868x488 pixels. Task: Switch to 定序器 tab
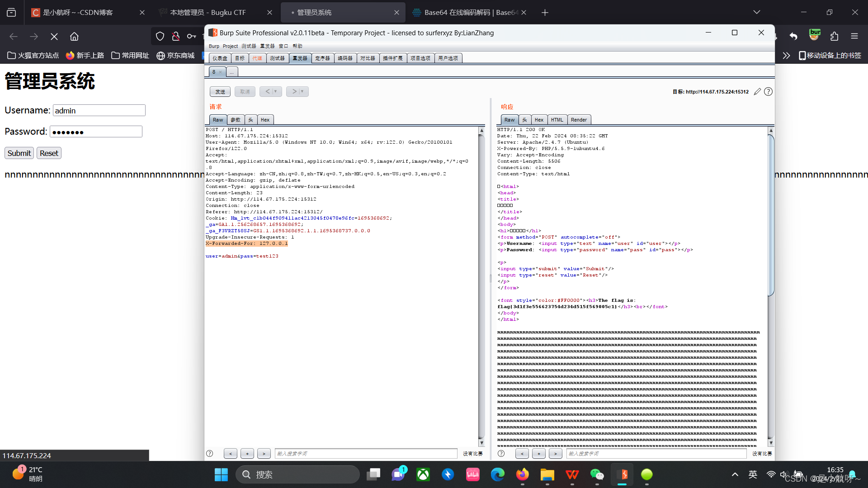click(323, 58)
